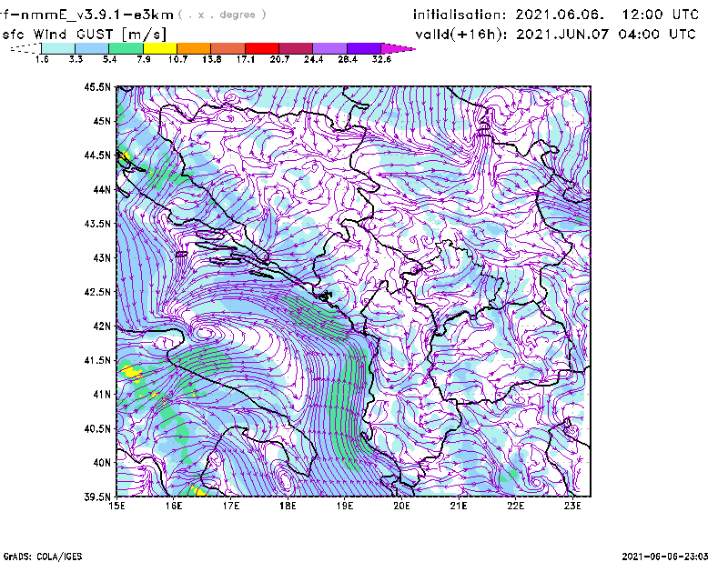The image size is (728, 562).
Task: Click the green legend swatch
Action: (x=126, y=48)
